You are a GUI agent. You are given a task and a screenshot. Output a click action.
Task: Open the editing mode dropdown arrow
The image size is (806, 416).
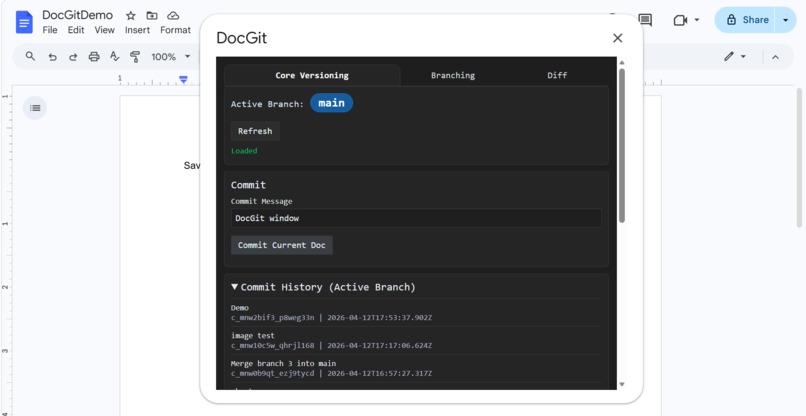pyautogui.click(x=743, y=57)
